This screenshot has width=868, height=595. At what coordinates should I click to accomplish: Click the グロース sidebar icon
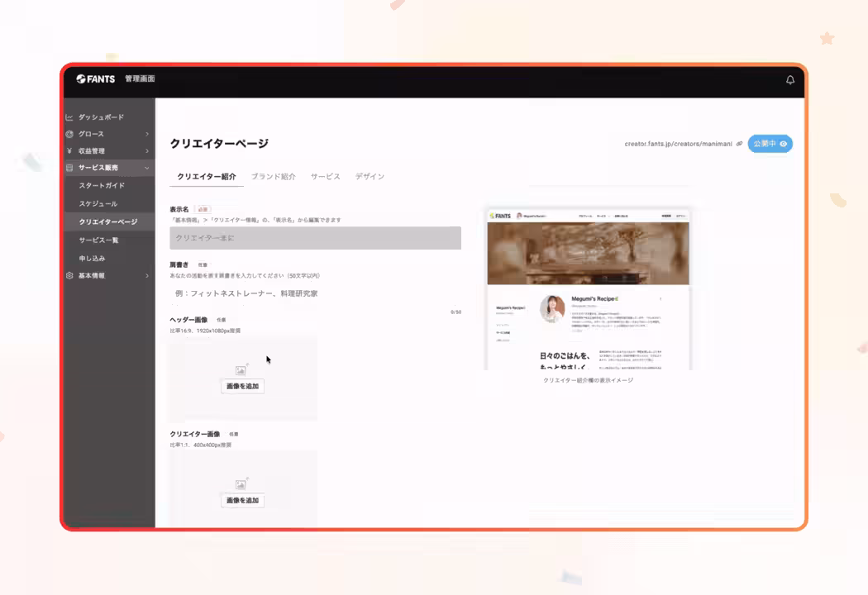tap(69, 134)
